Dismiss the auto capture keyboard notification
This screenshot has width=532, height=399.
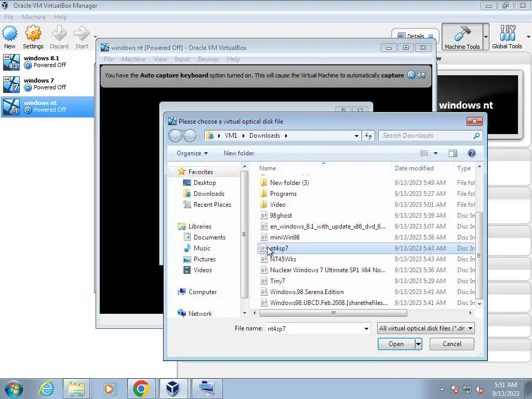click(x=411, y=75)
